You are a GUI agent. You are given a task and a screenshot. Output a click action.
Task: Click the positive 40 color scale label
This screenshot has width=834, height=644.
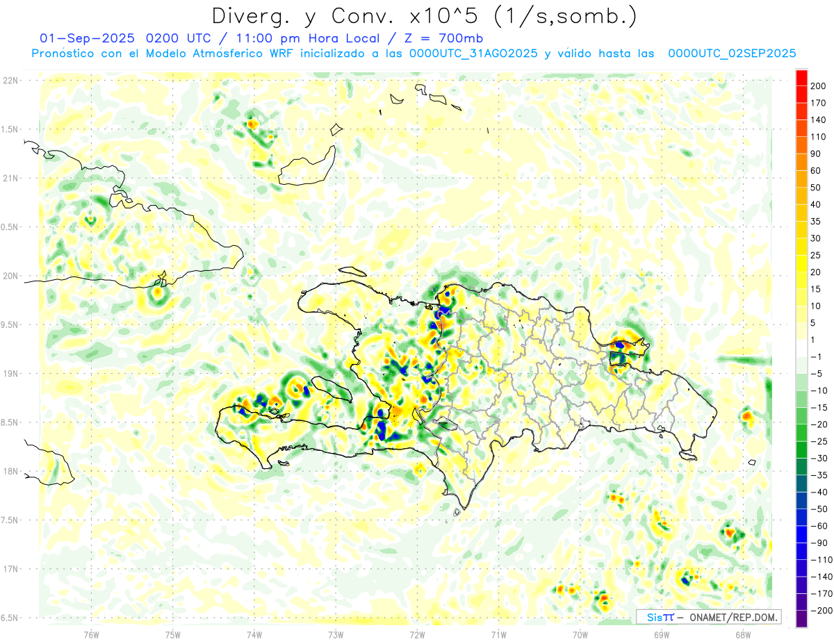click(x=815, y=204)
